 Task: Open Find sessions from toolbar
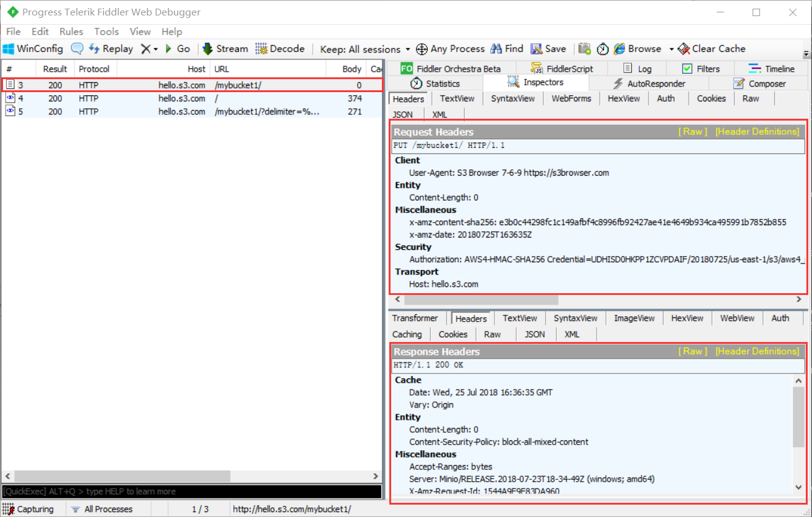click(507, 49)
